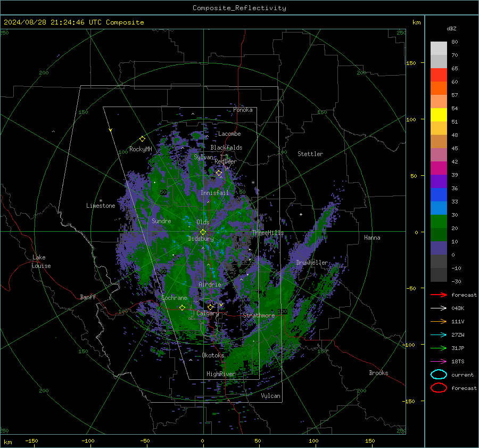Select the purple 39-36 dBZ swatch
This screenshot has height=448, width=479.
pos(439,181)
